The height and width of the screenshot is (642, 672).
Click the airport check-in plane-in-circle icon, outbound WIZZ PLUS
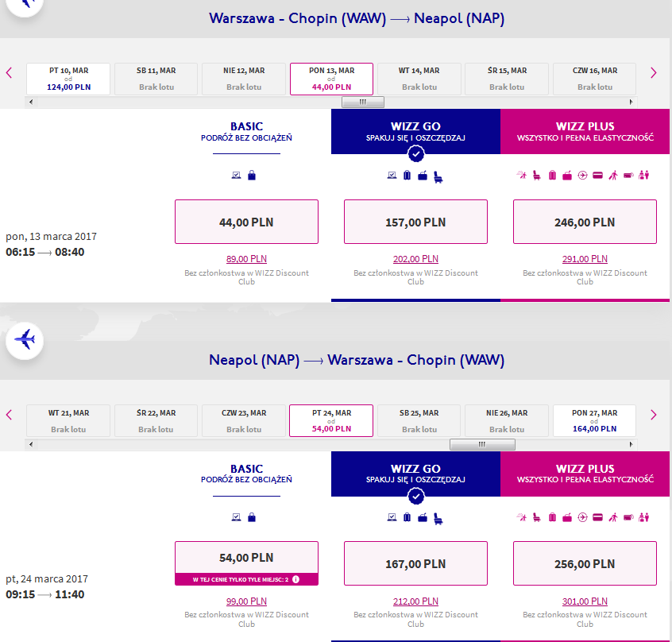point(582,176)
